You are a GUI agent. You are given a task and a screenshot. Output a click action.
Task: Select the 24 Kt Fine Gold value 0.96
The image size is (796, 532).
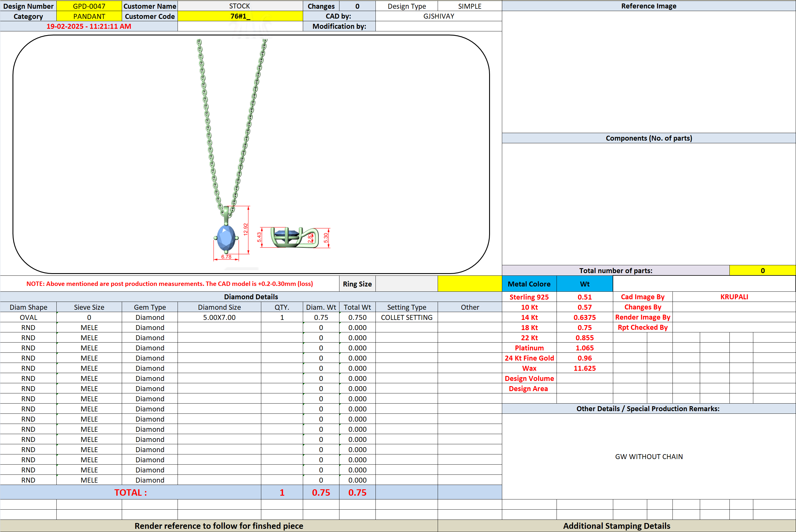click(585, 358)
